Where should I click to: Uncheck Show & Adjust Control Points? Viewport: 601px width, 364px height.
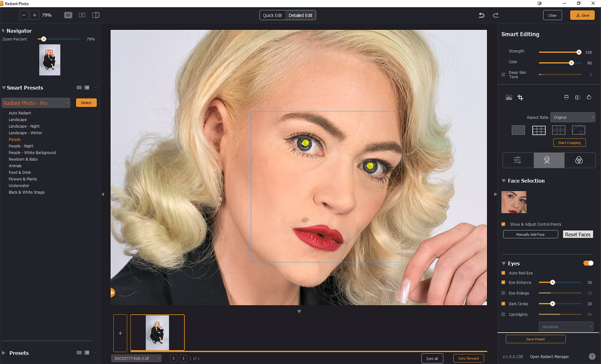[503, 224]
